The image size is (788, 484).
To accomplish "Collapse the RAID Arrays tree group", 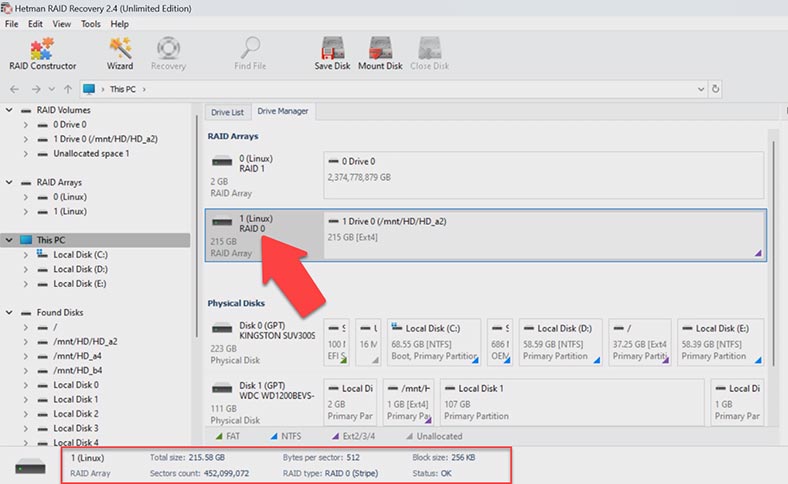I will (x=9, y=182).
